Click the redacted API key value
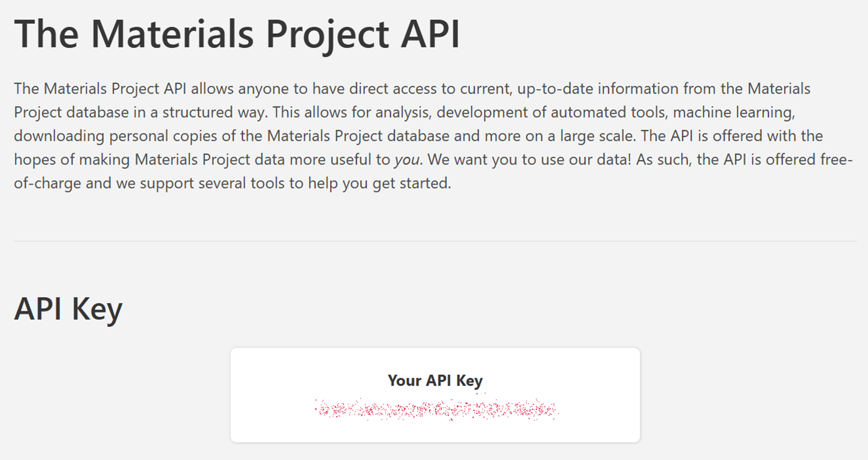Viewport: 868px width, 460px height. (x=436, y=410)
